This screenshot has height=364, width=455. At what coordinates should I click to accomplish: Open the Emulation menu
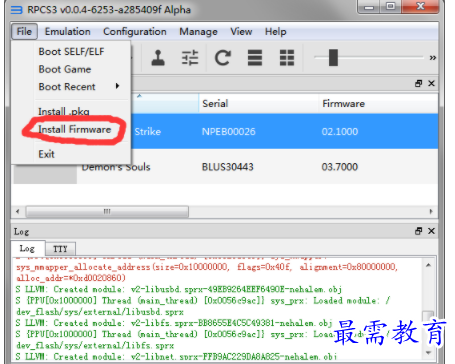pos(68,32)
